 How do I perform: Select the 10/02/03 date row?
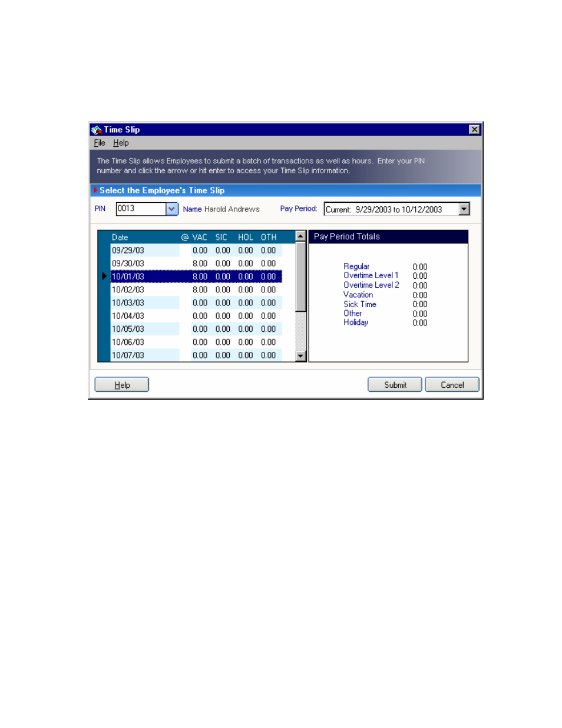[x=196, y=290]
